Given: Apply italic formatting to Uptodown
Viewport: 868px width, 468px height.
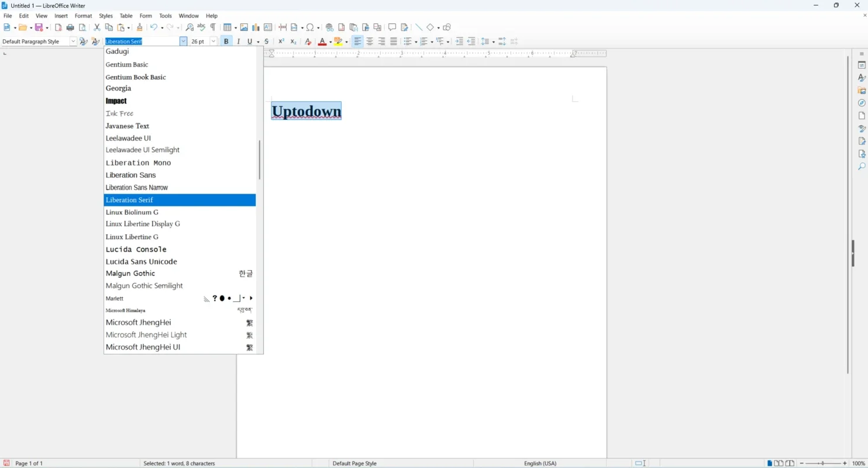Looking at the screenshot, I should point(238,41).
